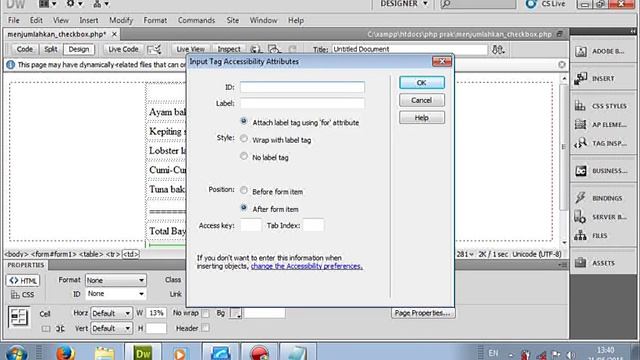
Task: Click the split cell icon in Properties
Action: click(60, 329)
